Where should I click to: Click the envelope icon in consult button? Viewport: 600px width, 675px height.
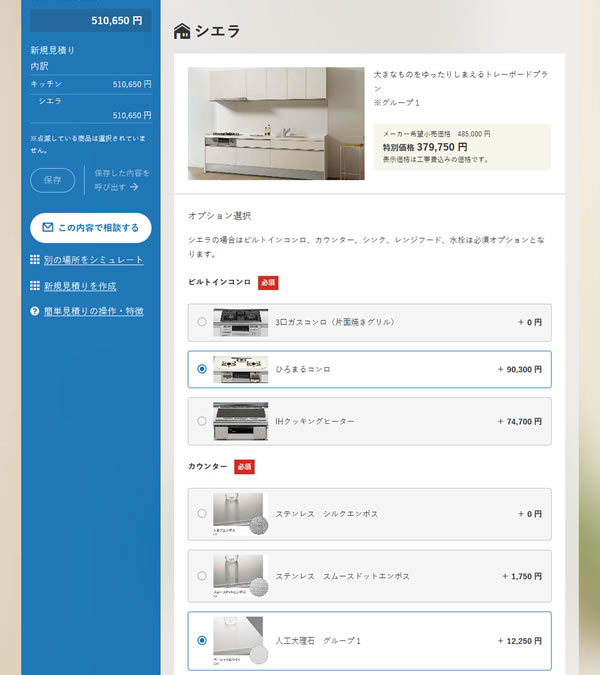(48, 227)
